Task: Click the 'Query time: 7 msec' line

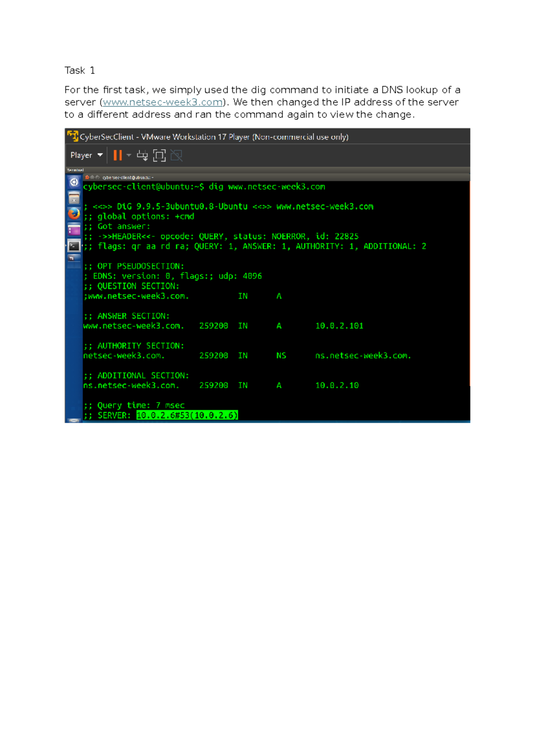Action: coord(134,406)
